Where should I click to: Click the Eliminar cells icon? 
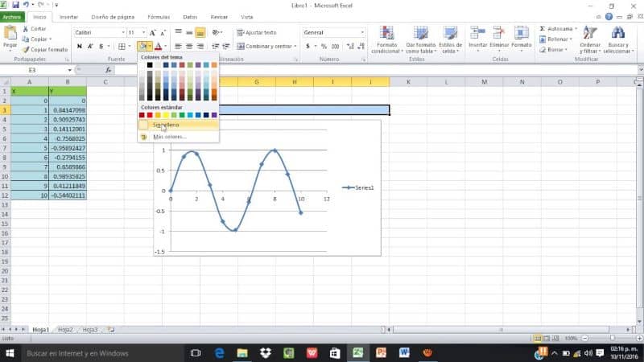point(499,32)
